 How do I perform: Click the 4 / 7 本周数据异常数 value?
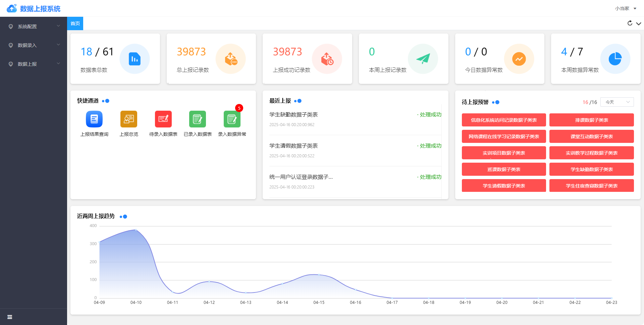tap(572, 52)
